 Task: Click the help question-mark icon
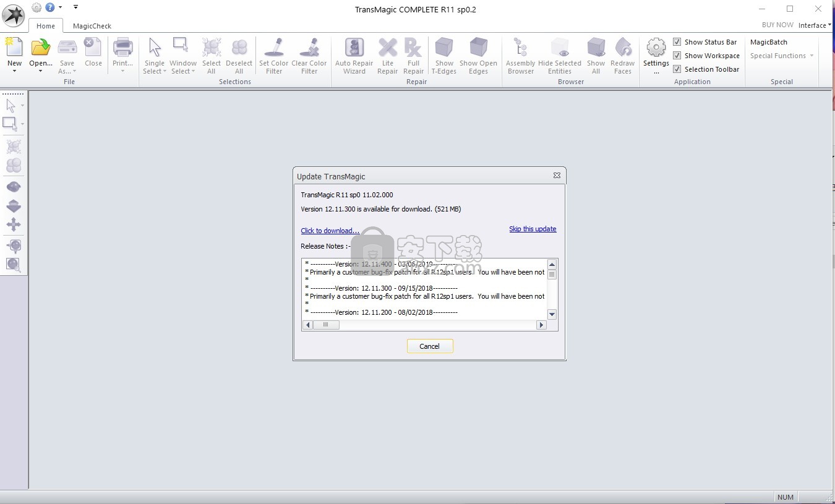50,7
